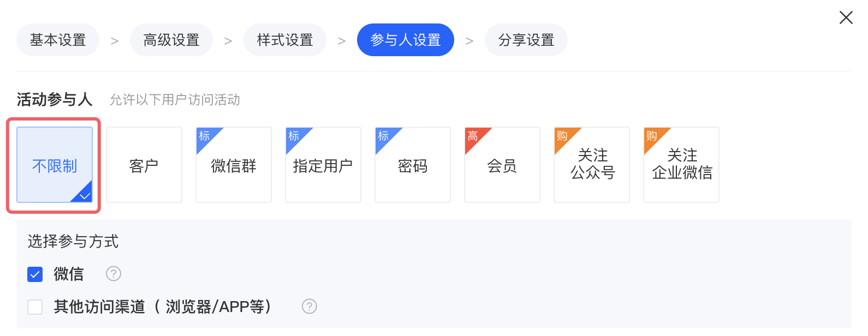Screen dimensions: 868x336
Task: Pick the 会员 participant card
Action: [x=502, y=165]
